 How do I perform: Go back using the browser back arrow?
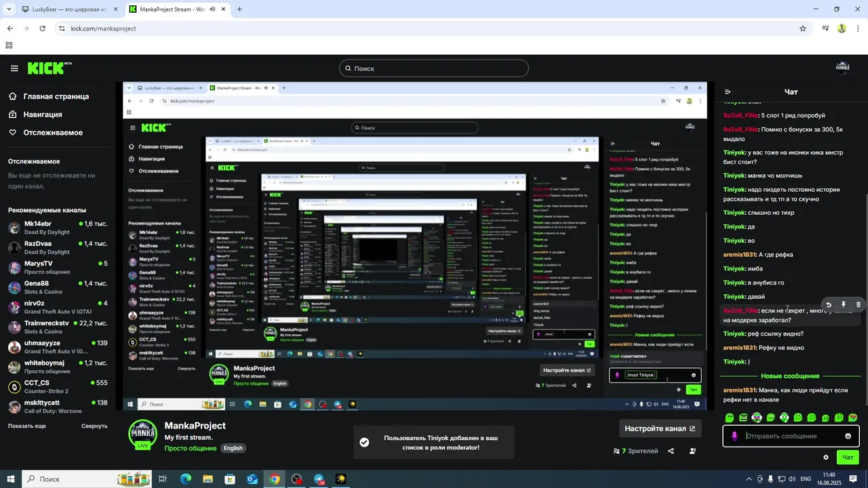pyautogui.click(x=9, y=28)
